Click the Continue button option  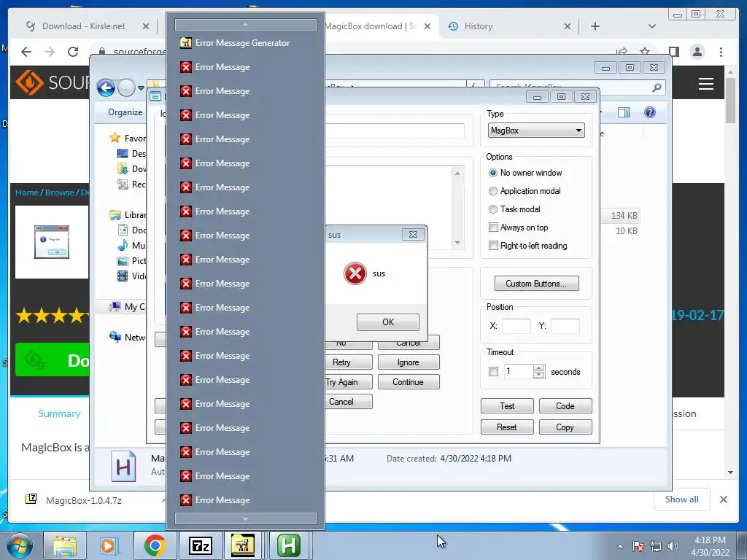[409, 382]
